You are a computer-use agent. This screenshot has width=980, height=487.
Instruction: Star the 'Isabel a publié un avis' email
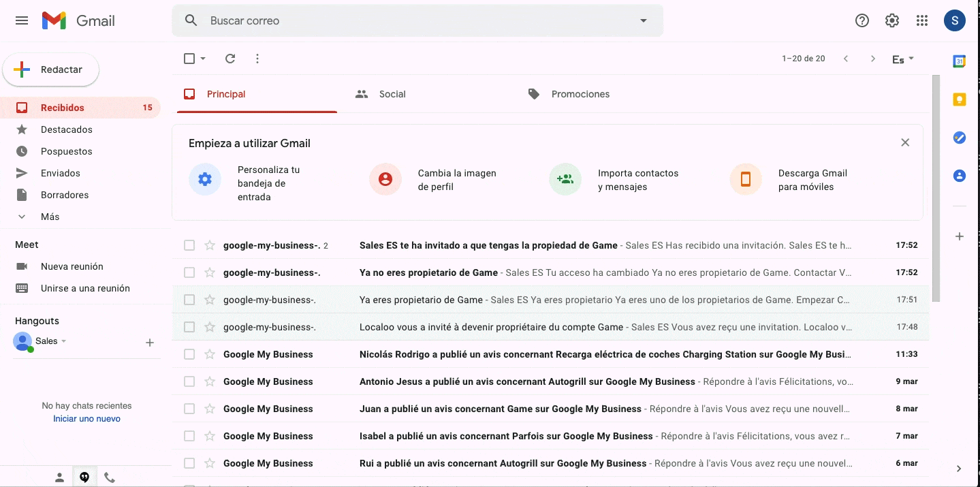point(210,436)
